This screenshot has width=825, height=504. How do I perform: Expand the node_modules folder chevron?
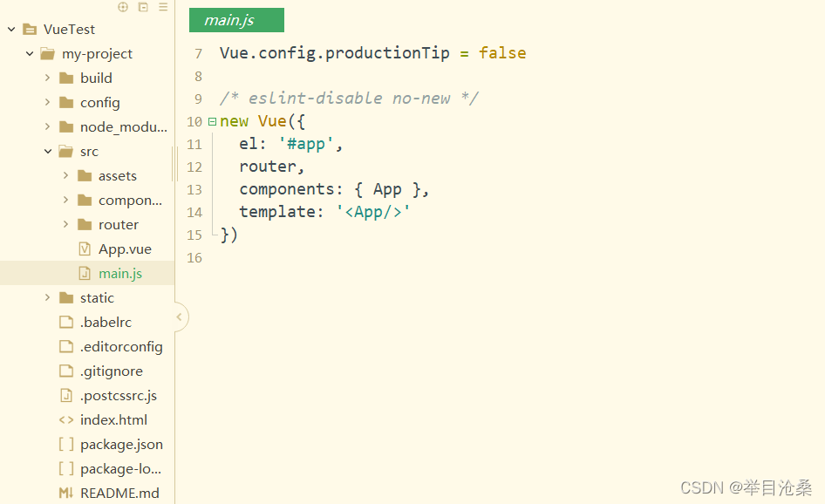click(47, 126)
